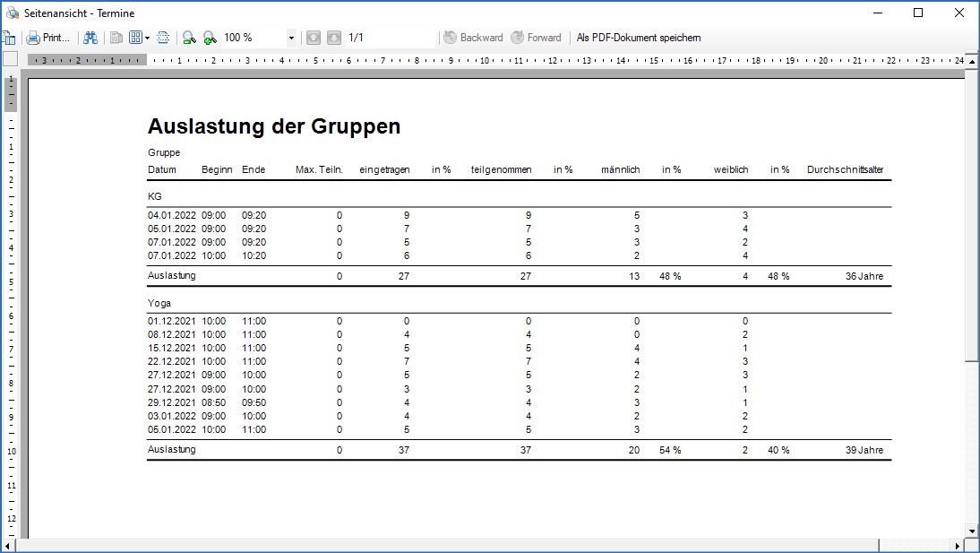Select the Print Setup icon
Viewport: 980px width, 553px height.
pos(11,38)
